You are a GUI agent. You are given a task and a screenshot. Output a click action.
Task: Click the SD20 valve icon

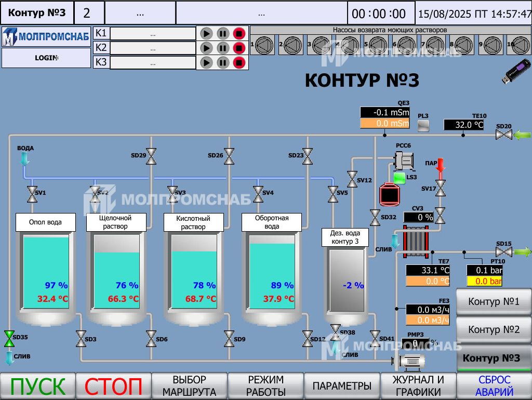click(x=503, y=135)
